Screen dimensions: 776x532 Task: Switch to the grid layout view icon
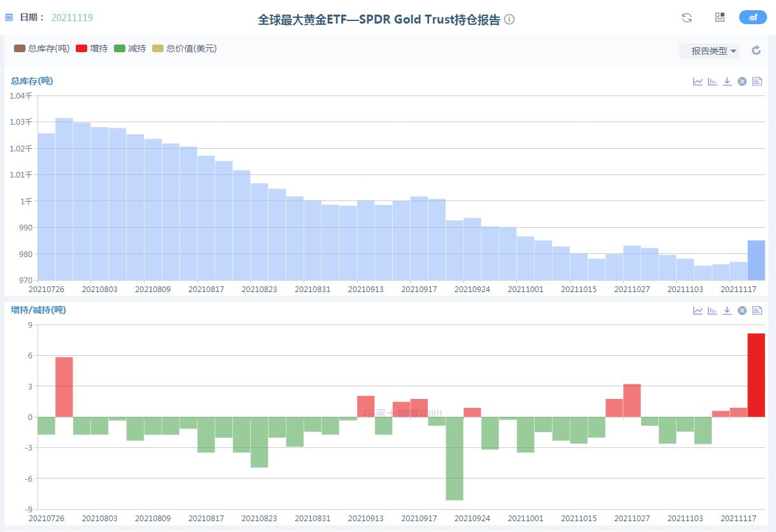pos(720,17)
